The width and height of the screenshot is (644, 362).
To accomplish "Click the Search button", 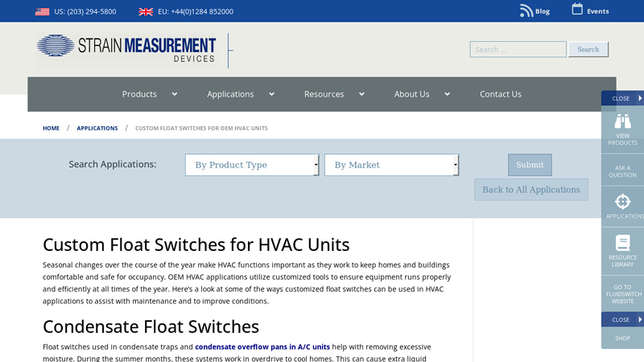I will point(588,49).
